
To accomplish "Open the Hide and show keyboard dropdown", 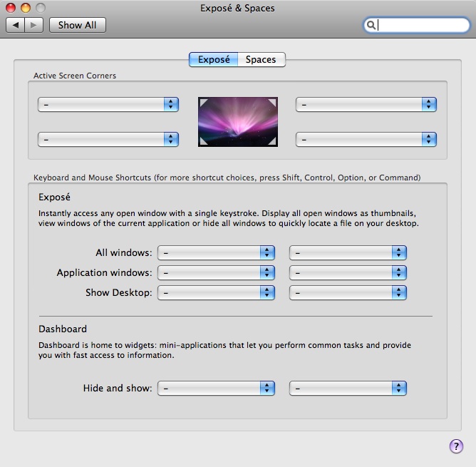I will [x=216, y=389].
